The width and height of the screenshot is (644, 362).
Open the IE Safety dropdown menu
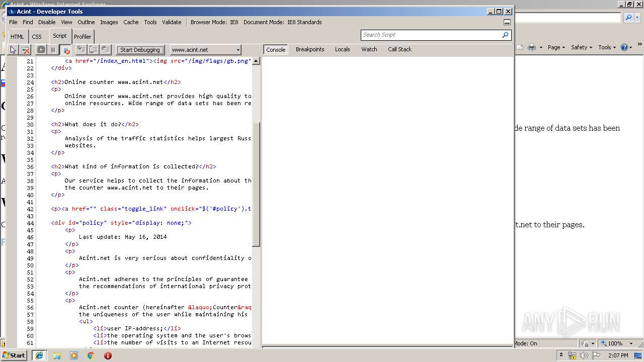point(582,47)
